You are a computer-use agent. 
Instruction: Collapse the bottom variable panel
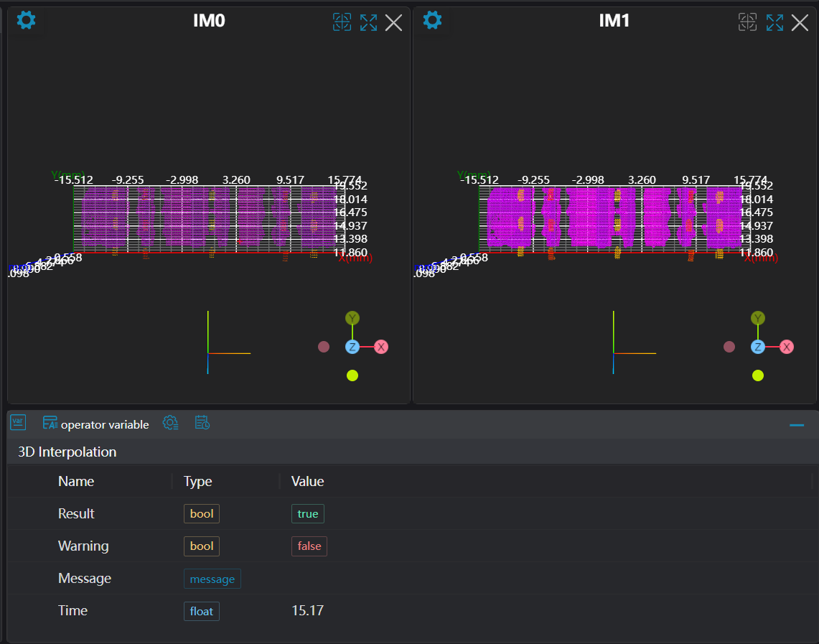pos(796,425)
